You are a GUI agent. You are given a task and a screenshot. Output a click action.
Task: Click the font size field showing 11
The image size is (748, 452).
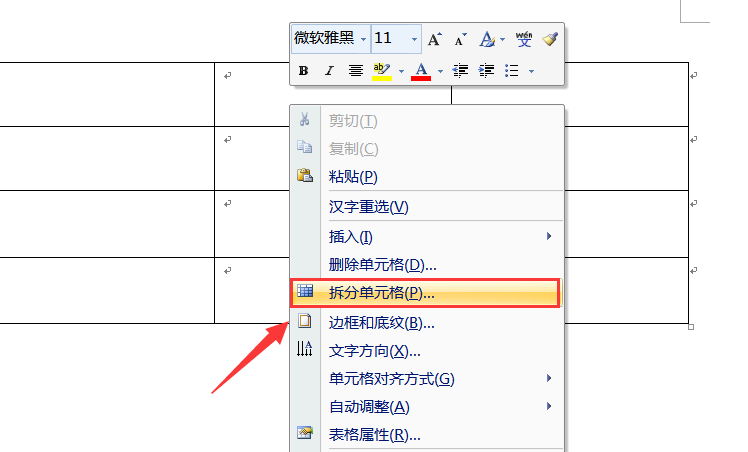[396, 39]
